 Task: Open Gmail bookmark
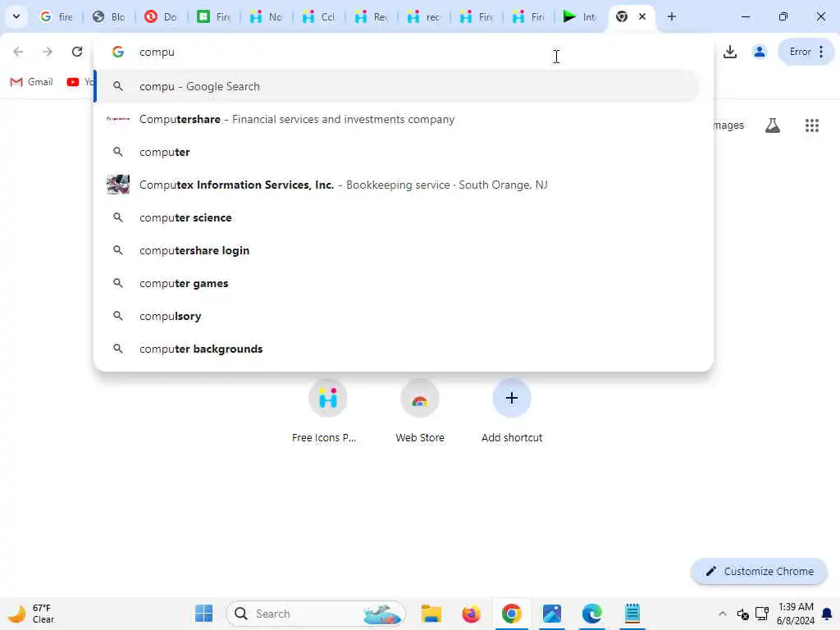(32, 82)
